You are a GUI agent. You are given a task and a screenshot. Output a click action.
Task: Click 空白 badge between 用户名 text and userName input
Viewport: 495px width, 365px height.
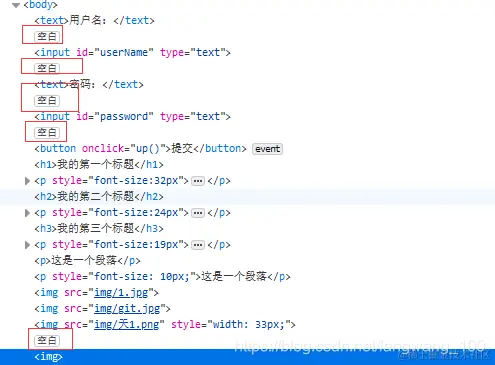coord(47,36)
